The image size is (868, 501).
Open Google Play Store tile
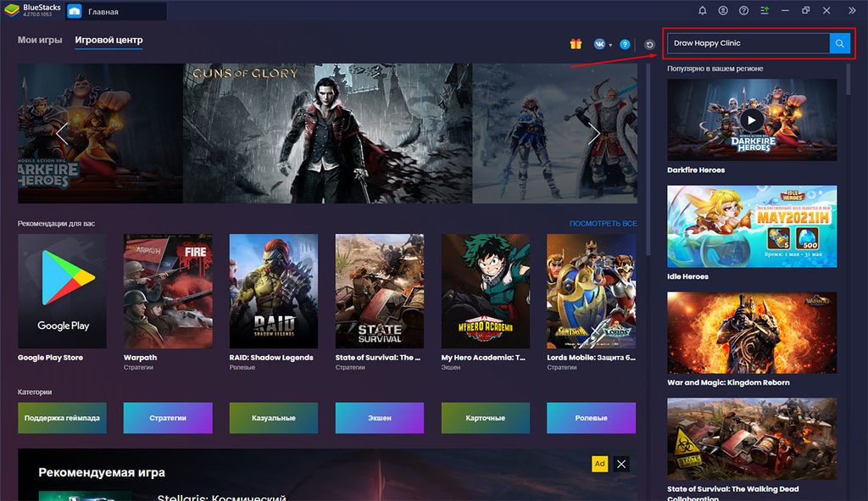62,291
